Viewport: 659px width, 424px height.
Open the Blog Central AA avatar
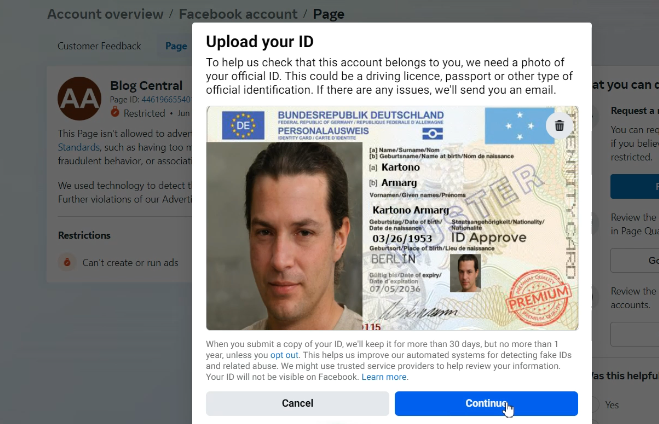[x=79, y=98]
